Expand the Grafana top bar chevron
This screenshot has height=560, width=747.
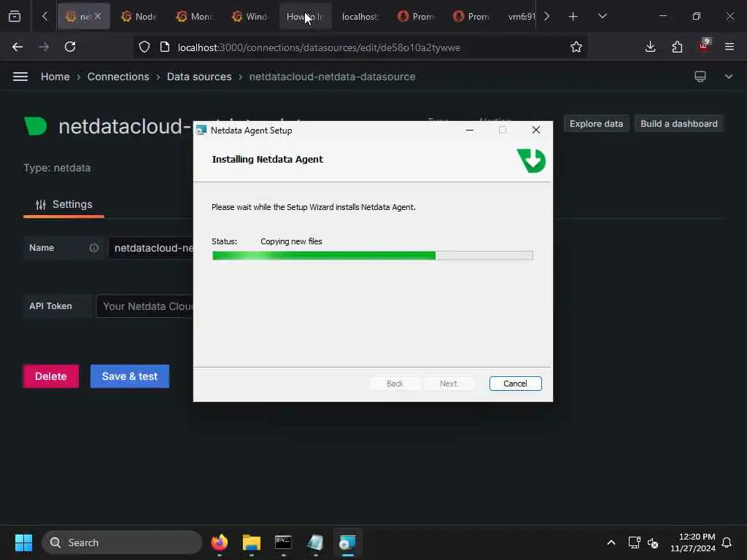(x=729, y=77)
